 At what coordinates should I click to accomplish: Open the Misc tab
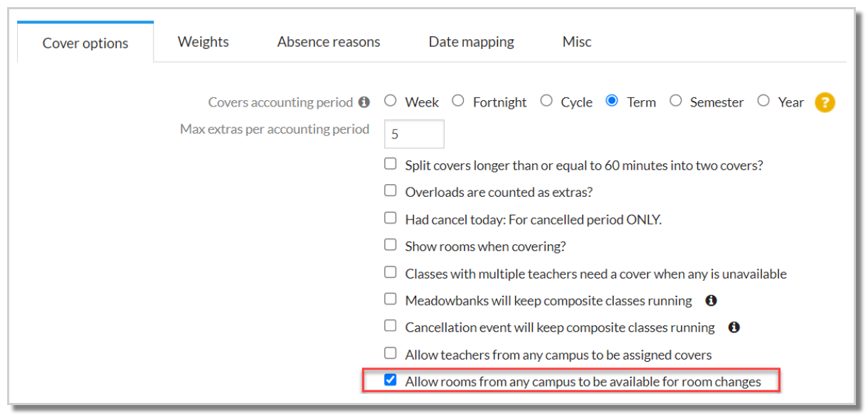click(576, 42)
